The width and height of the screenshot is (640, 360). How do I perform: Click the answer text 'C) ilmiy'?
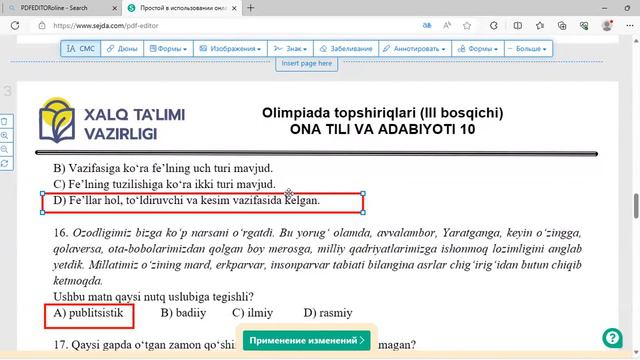(252, 313)
